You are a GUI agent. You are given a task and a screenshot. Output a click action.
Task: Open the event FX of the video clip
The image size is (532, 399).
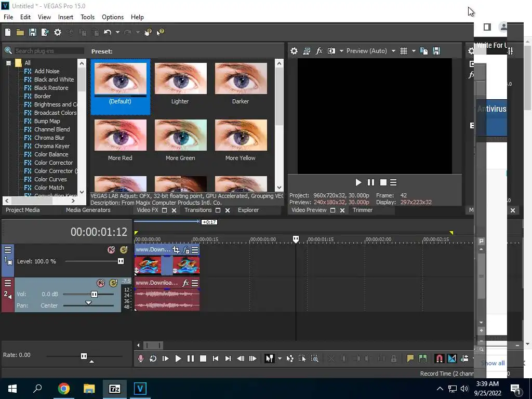pyautogui.click(x=185, y=250)
